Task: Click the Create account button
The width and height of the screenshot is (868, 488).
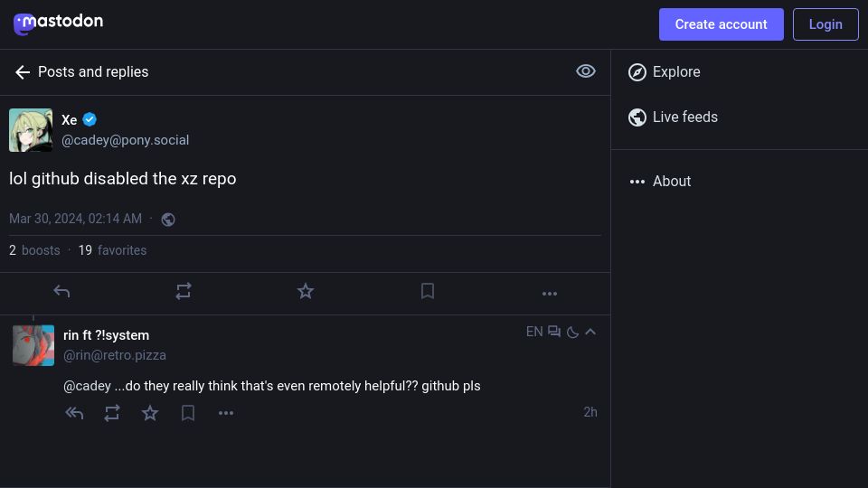Action: pos(721,24)
